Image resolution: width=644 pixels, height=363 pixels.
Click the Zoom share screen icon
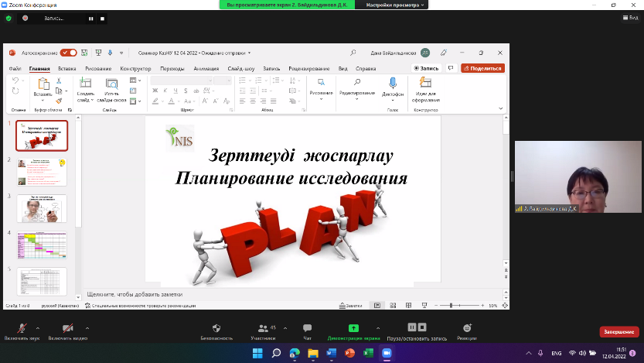coord(353,328)
